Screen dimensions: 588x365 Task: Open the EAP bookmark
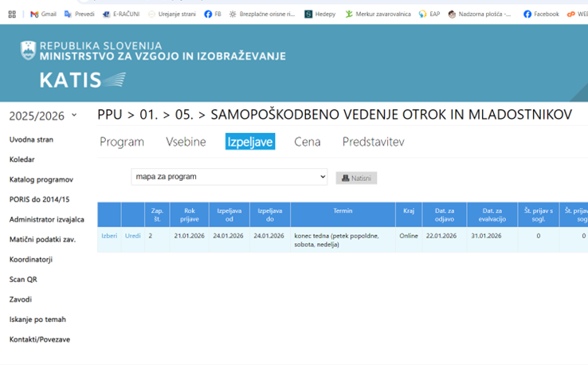click(x=429, y=14)
